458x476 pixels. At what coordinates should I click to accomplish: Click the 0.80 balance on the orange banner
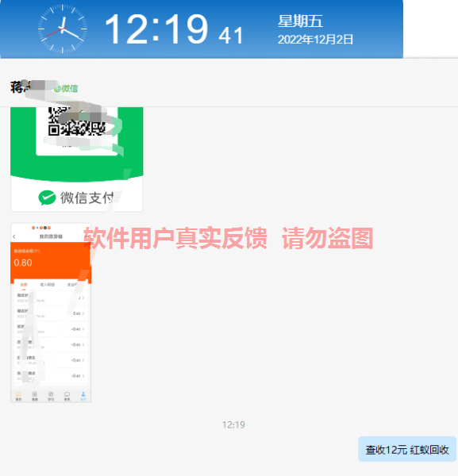pos(23,263)
